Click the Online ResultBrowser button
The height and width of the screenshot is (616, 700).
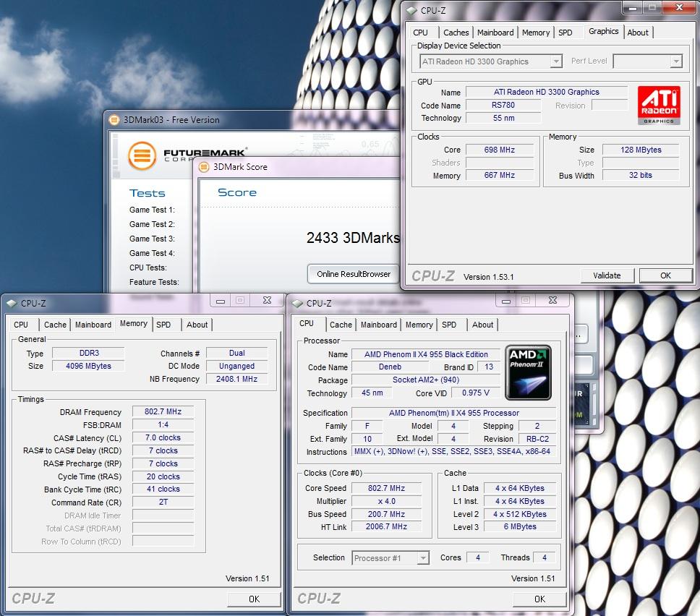point(354,274)
